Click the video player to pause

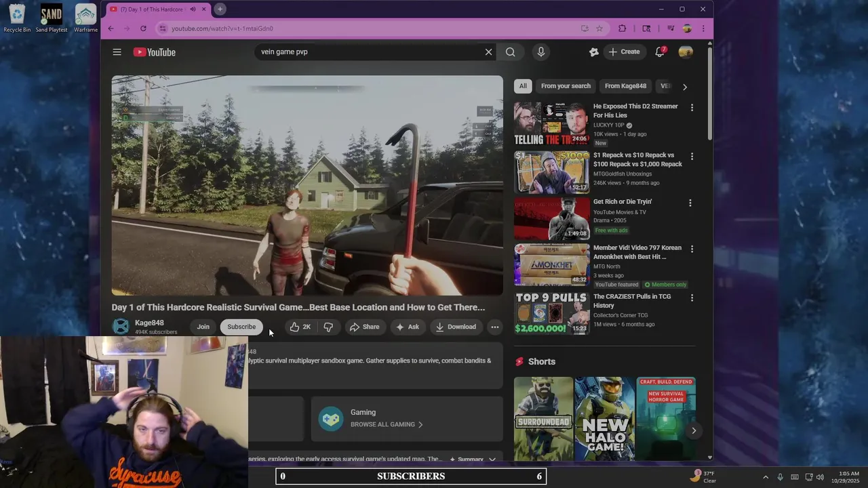[307, 185]
